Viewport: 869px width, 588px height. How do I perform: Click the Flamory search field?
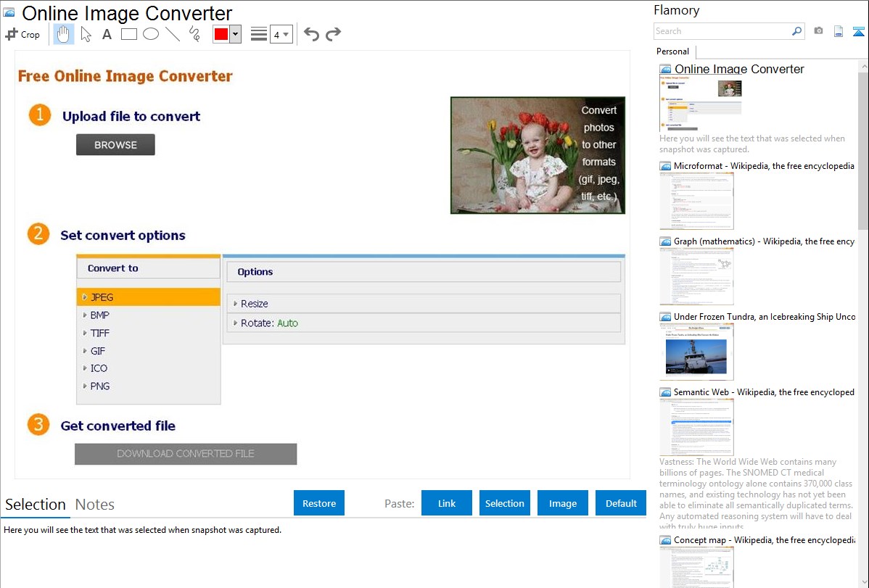point(722,31)
